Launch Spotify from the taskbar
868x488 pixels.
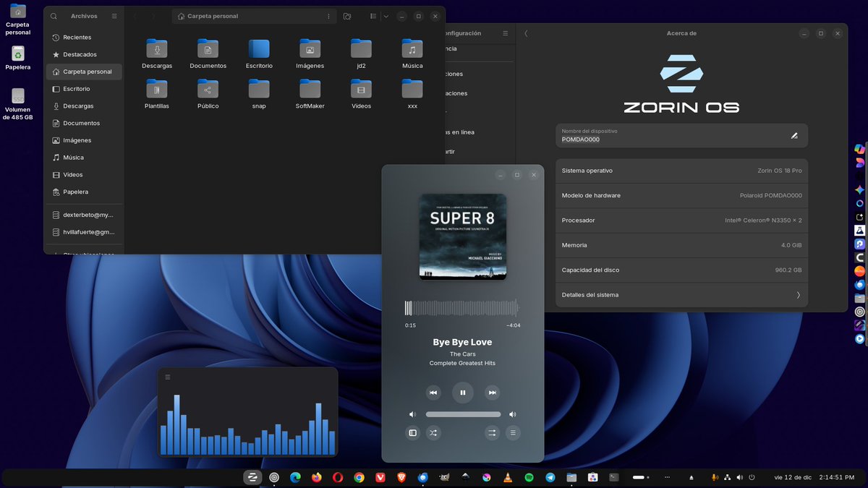click(x=529, y=477)
